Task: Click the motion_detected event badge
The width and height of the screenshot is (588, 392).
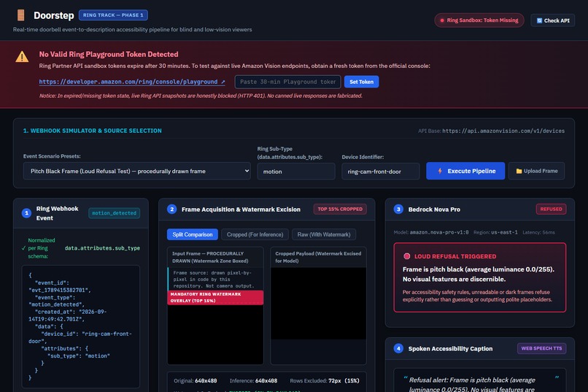Action: [x=114, y=213]
